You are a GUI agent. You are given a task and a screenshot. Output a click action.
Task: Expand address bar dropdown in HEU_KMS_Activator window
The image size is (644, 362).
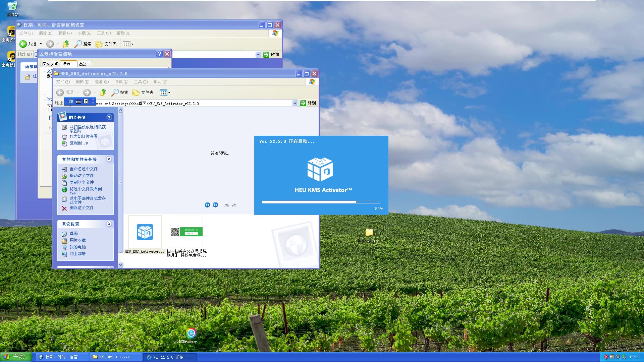pos(295,103)
